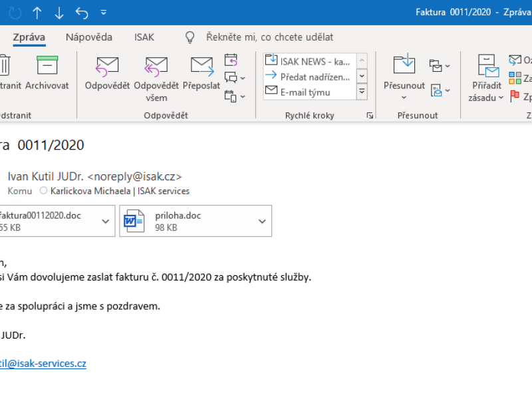
Task: Click Přiřadit zásadu policy icon
Action: (489, 65)
